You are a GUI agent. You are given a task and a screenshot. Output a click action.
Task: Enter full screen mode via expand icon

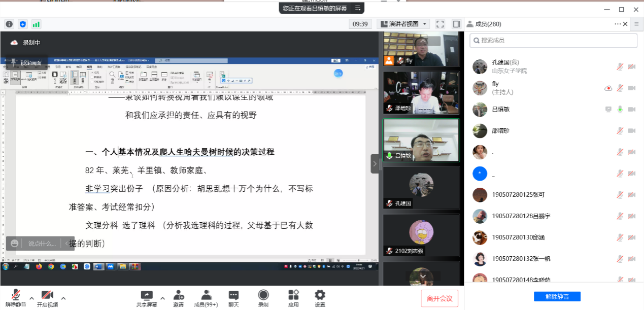[x=440, y=24]
